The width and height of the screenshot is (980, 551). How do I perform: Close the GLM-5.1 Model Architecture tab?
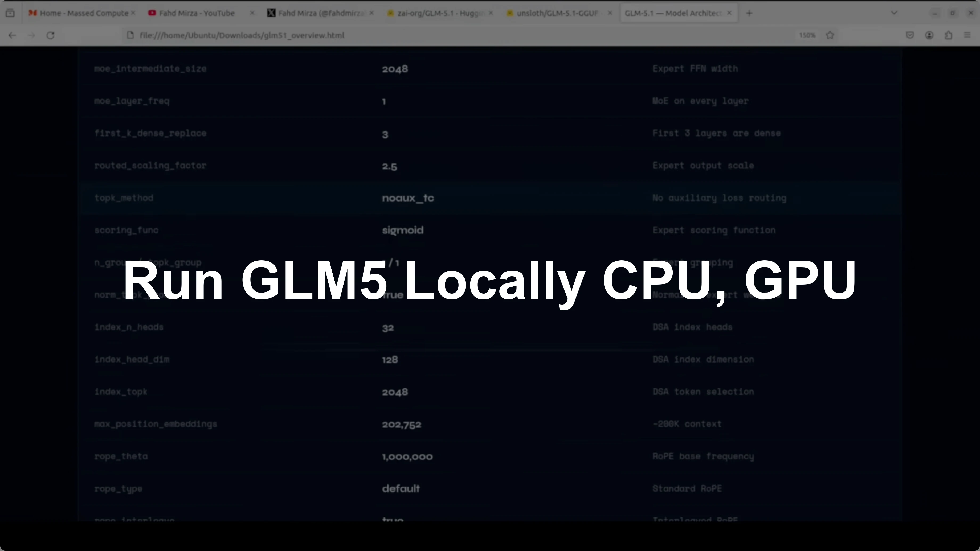[x=729, y=13]
